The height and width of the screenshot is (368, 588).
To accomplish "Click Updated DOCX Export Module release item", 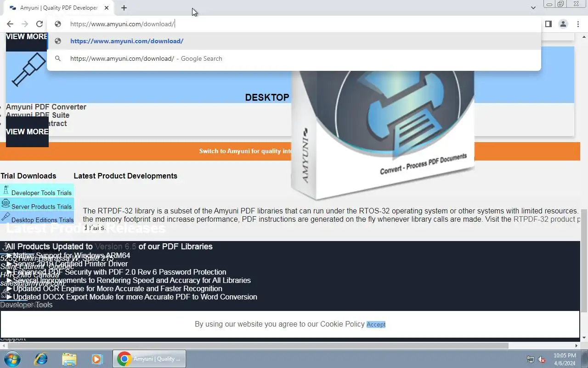I will [x=135, y=297].
